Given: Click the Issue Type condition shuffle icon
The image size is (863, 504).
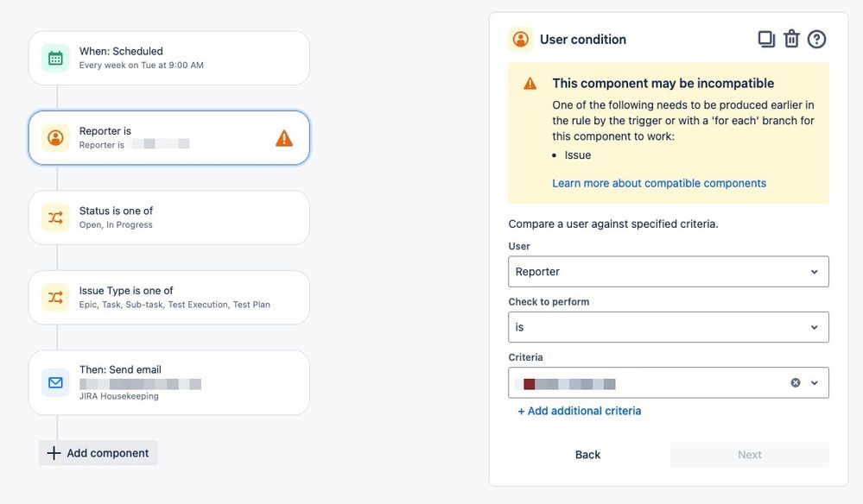Looking at the screenshot, I should (x=55, y=298).
